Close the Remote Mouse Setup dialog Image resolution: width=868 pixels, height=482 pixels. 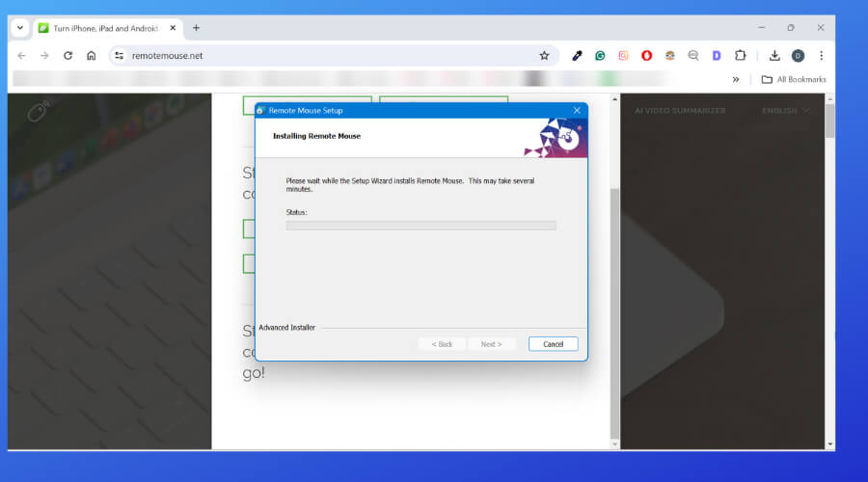coord(577,110)
